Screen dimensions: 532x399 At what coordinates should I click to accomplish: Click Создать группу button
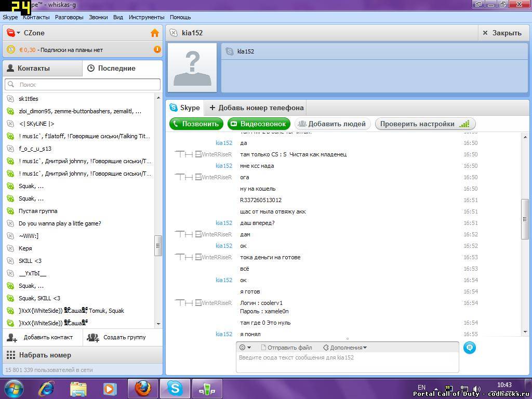(x=123, y=337)
